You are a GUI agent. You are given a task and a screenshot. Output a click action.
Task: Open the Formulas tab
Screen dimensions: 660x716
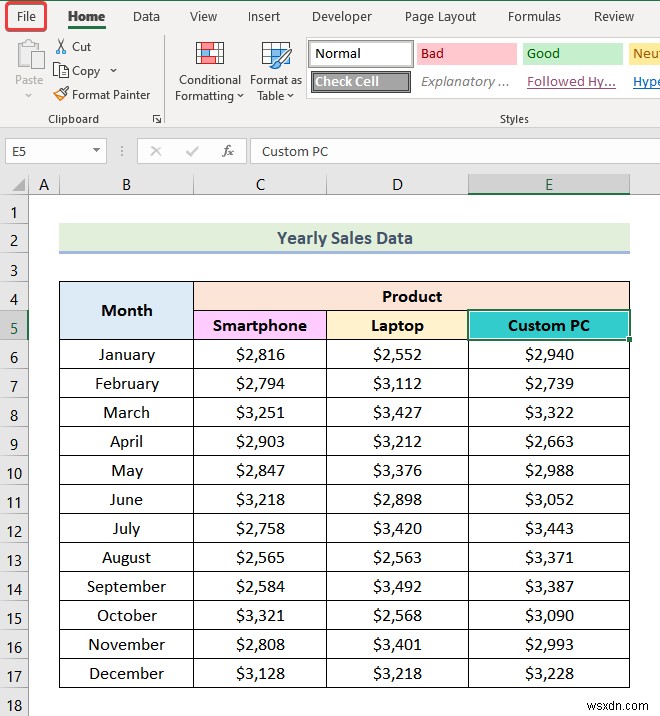coord(534,17)
